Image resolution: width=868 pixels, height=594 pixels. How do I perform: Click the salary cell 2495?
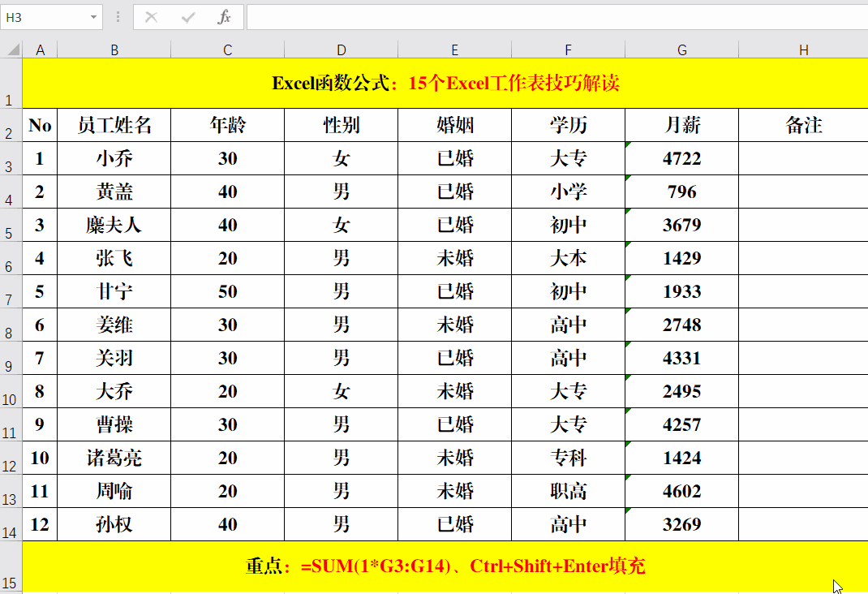pos(681,391)
